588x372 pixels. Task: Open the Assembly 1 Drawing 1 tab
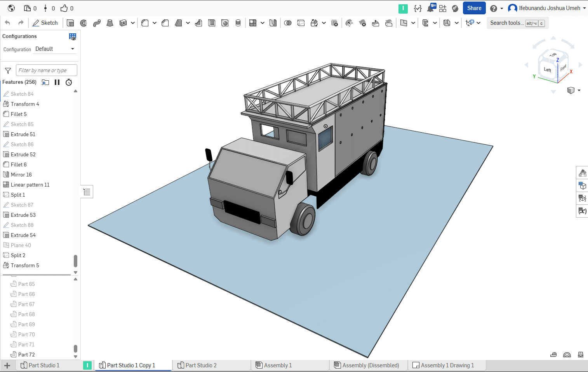pos(447,365)
